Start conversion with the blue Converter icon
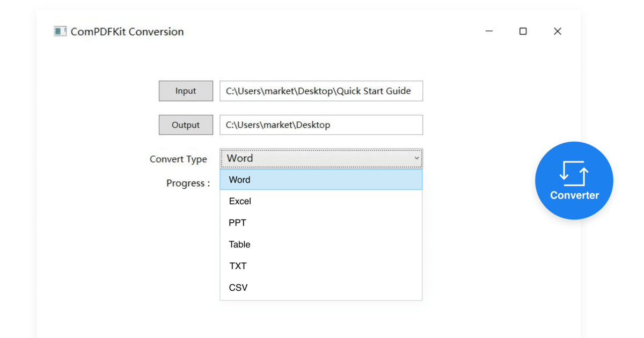Screen dimensions: 644x338 pos(574,180)
